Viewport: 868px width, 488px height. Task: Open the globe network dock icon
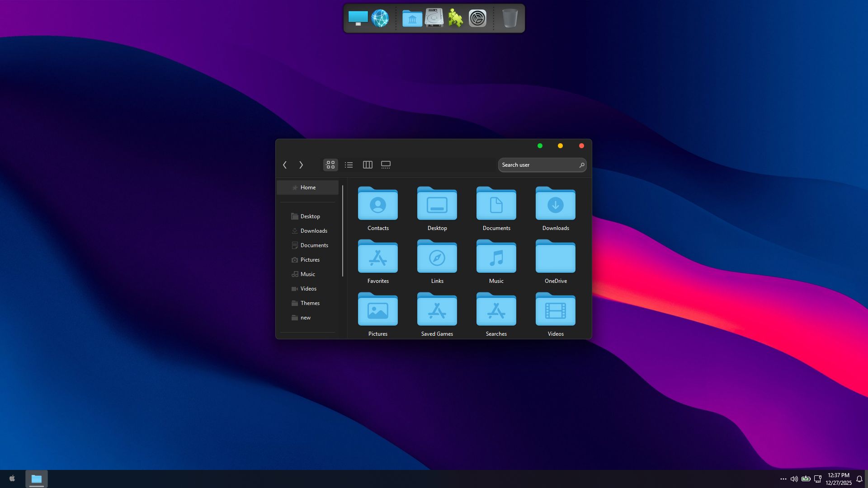click(380, 19)
